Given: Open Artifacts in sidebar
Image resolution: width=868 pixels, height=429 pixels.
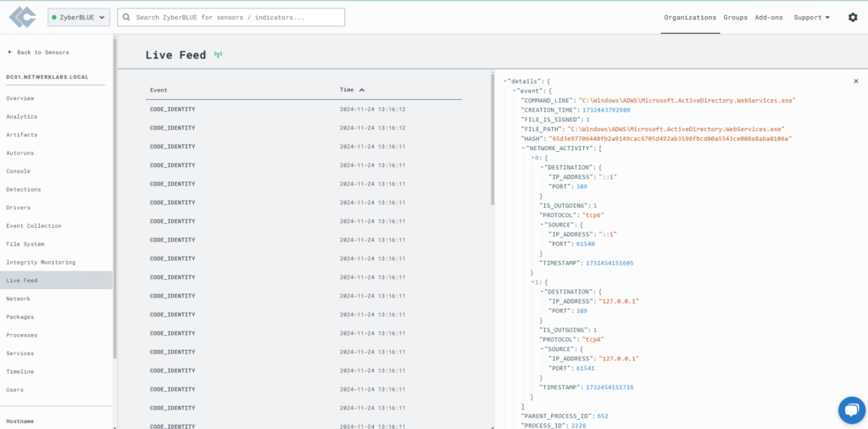Looking at the screenshot, I should [21, 135].
